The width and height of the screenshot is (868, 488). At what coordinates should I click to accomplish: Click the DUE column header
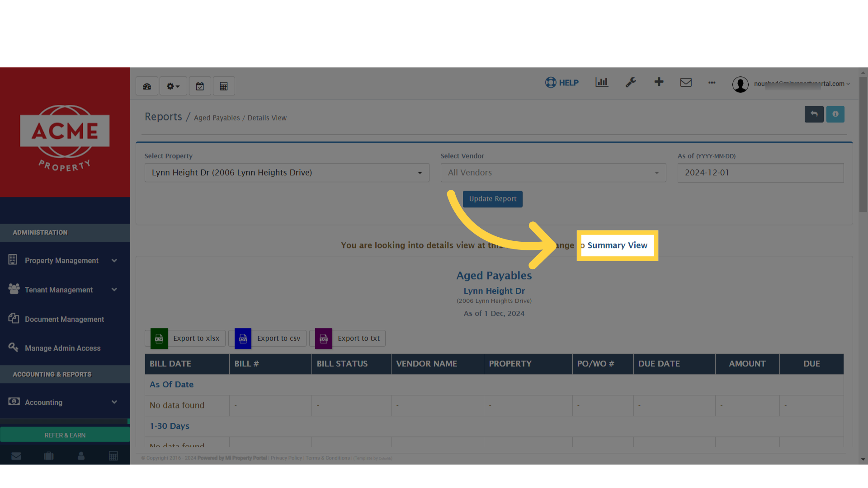pos(811,364)
